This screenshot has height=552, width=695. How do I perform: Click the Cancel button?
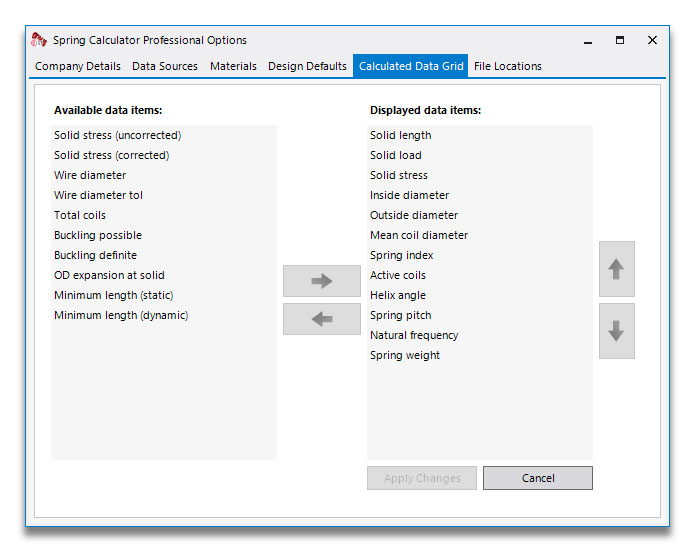coord(538,478)
